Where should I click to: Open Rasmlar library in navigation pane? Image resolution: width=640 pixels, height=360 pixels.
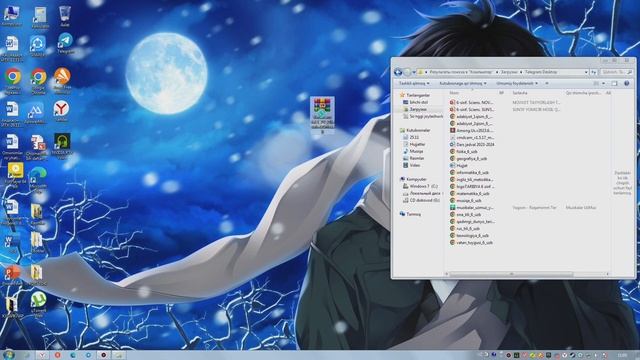[413, 158]
